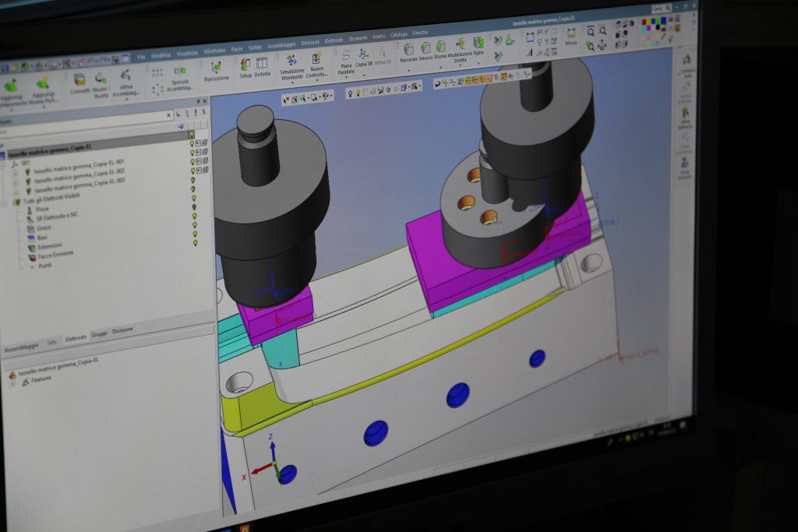Open the Nuovo Controllo dropdown arrow

[316, 80]
